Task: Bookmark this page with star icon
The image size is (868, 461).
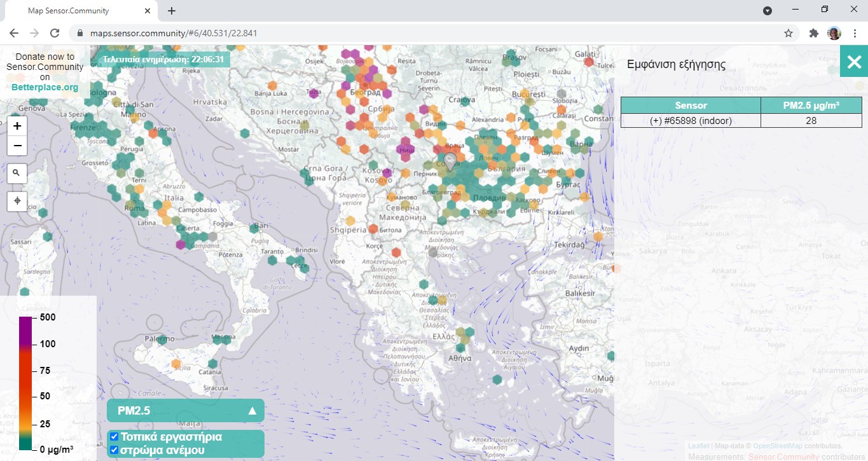Action: pos(789,33)
